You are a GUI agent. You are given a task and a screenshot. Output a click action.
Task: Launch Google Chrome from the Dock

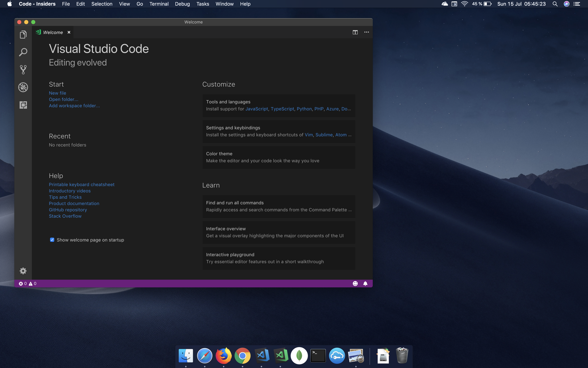pos(243,356)
